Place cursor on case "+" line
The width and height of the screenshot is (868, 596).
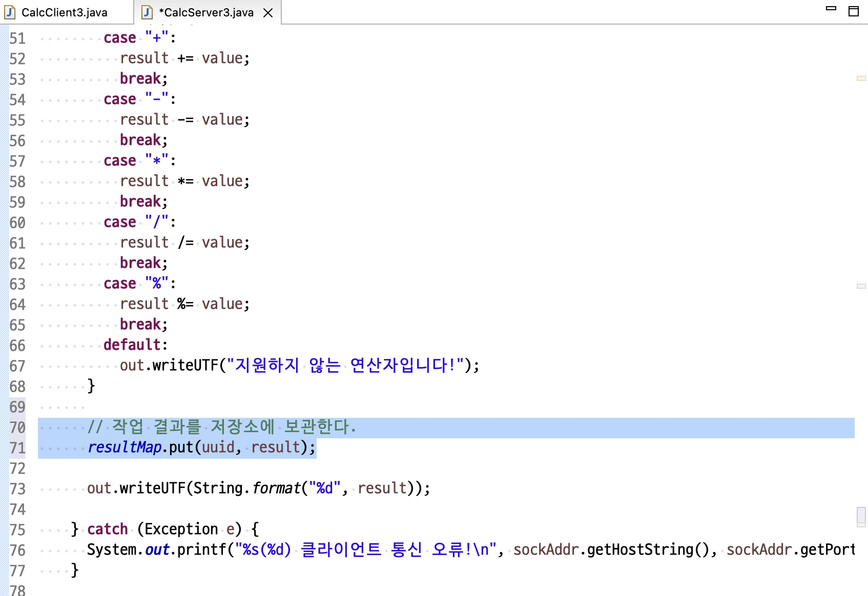point(139,38)
